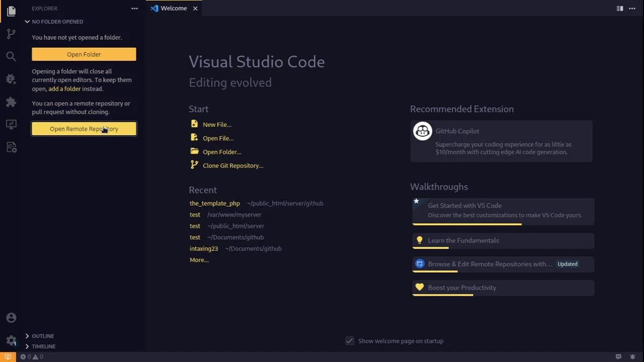
Task: Expand the OUTLINE section
Action: click(43, 336)
